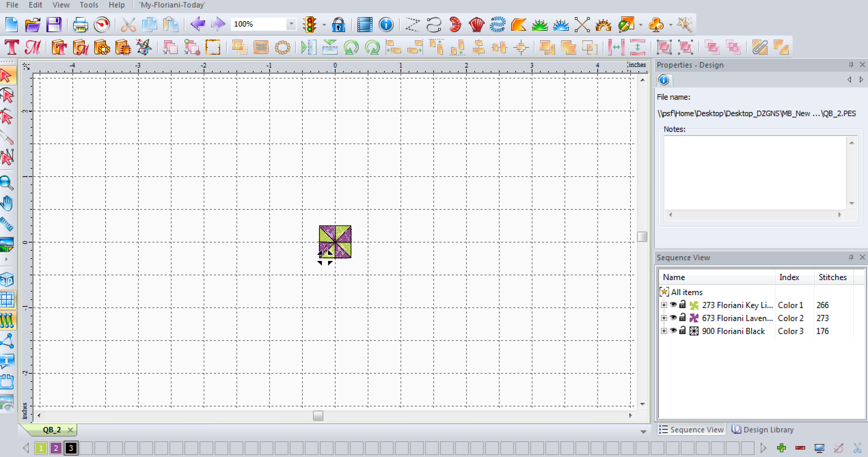Expand the 900 Floriani Black tree item
This screenshot has height=457, width=868.
point(664,331)
